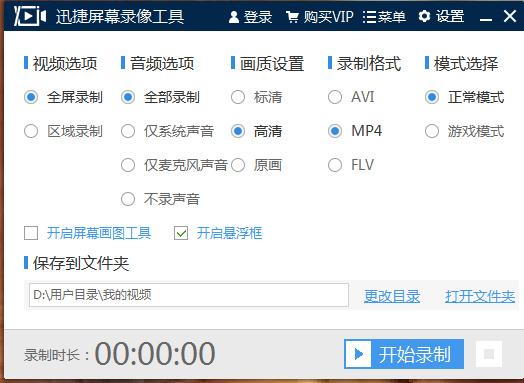Click the shopping cart VIP icon
Viewport: 524px width, 383px height.
(x=292, y=17)
